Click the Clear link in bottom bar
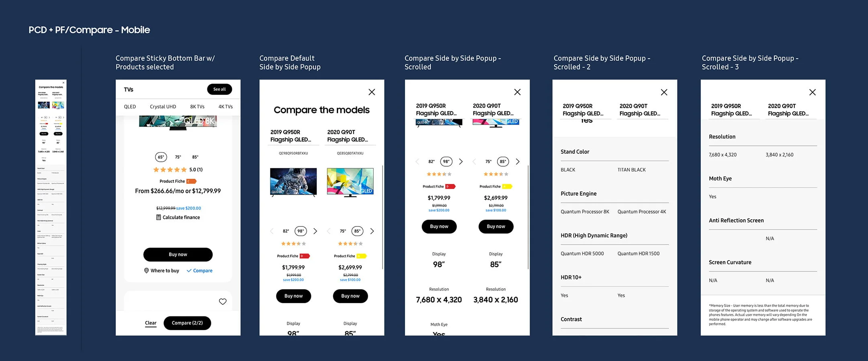 tap(151, 323)
